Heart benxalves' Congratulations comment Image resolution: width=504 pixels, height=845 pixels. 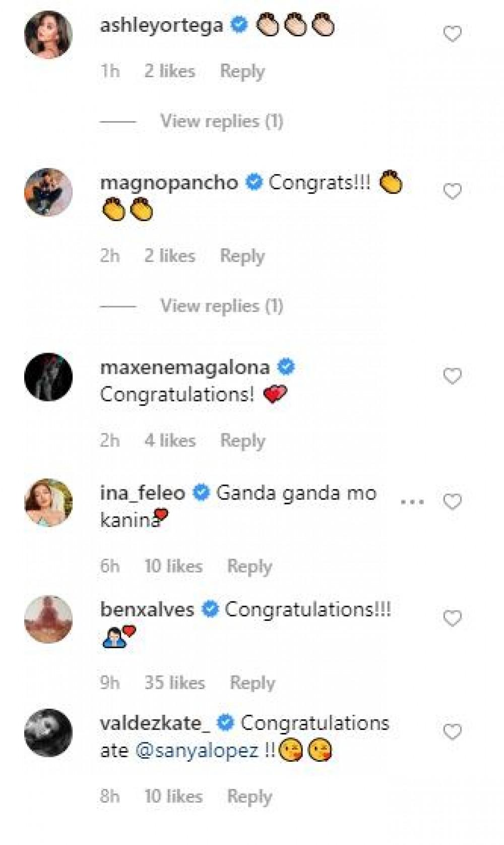452,618
